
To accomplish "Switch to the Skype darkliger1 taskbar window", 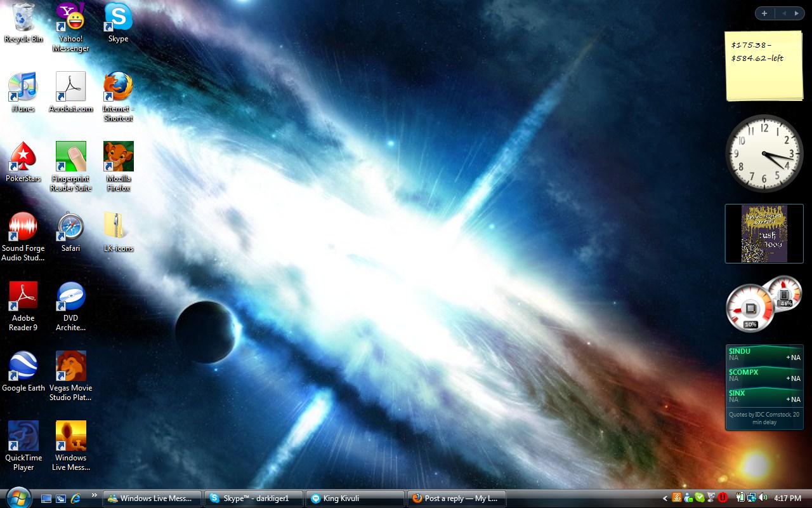I will pos(254,498).
